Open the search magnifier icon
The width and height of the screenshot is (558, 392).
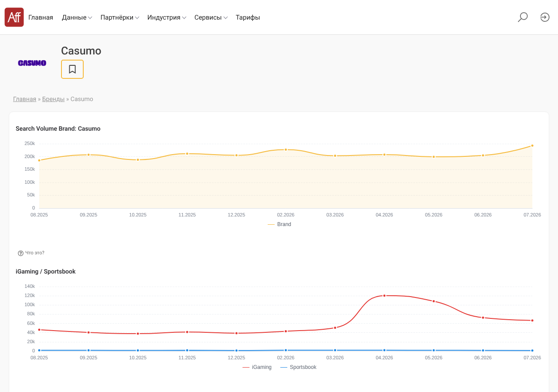(x=523, y=17)
